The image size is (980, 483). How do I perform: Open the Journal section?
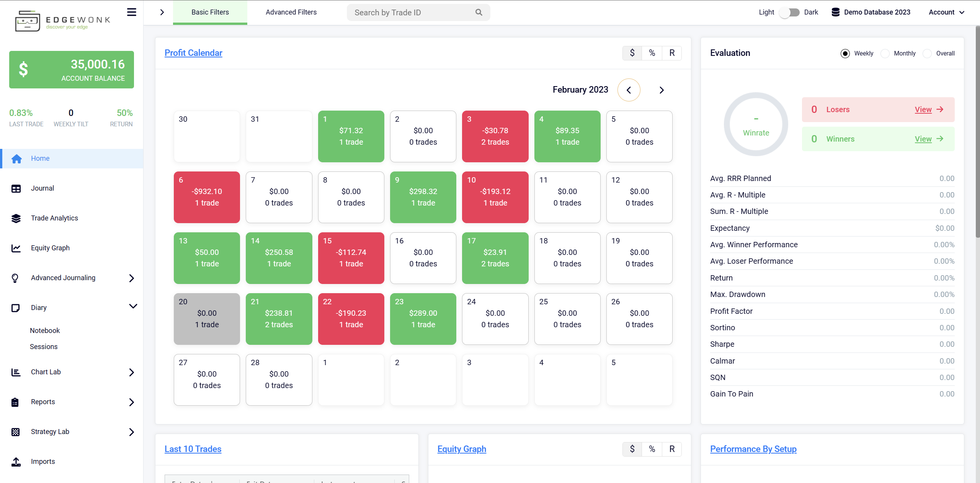click(x=42, y=188)
